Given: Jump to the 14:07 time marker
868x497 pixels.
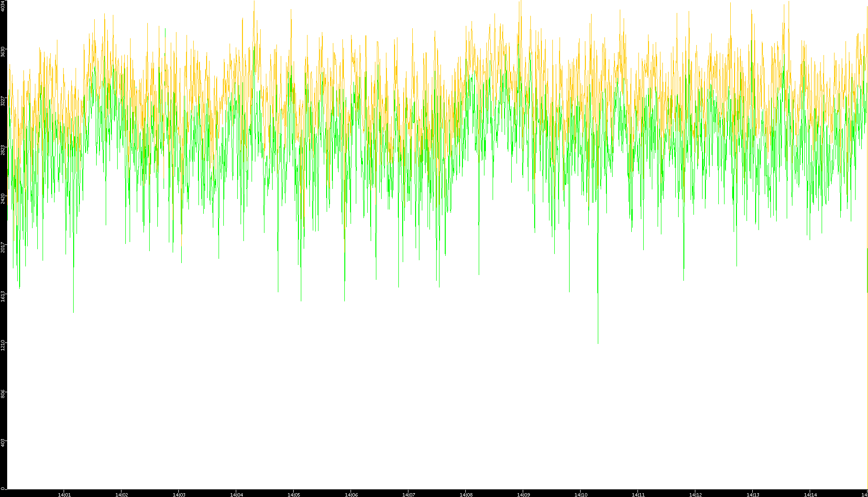Looking at the screenshot, I should [408, 494].
